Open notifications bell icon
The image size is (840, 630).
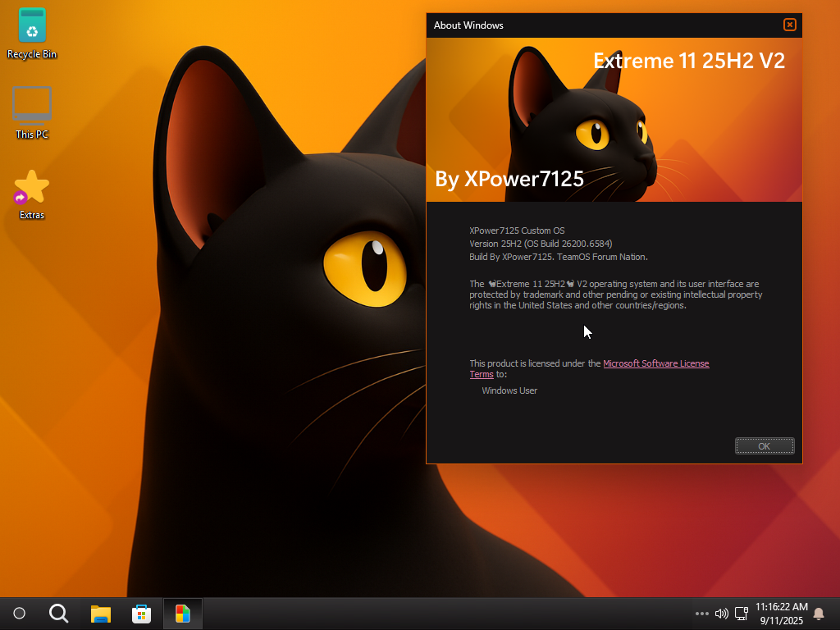[819, 614]
